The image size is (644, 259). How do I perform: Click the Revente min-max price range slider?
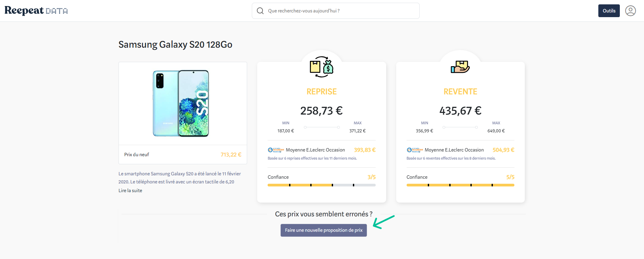click(460, 127)
